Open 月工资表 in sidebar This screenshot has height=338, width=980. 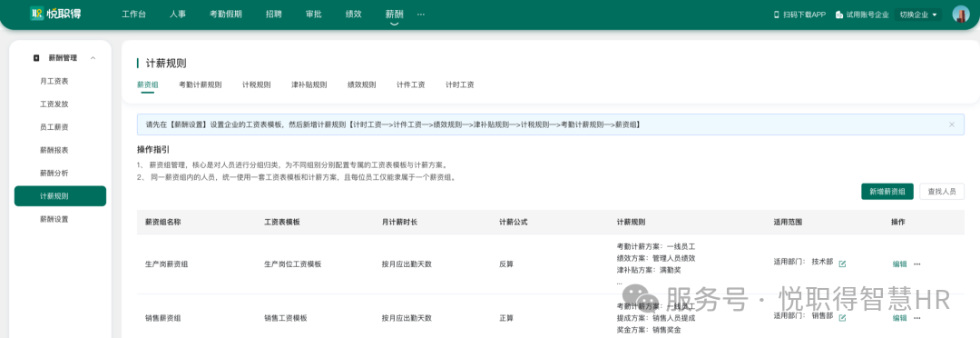pos(54,82)
